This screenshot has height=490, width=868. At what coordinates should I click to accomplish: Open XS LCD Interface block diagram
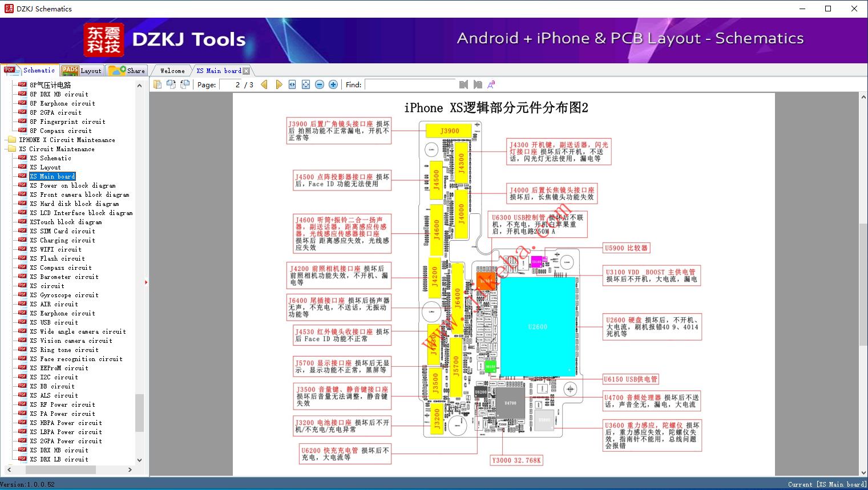click(x=82, y=213)
